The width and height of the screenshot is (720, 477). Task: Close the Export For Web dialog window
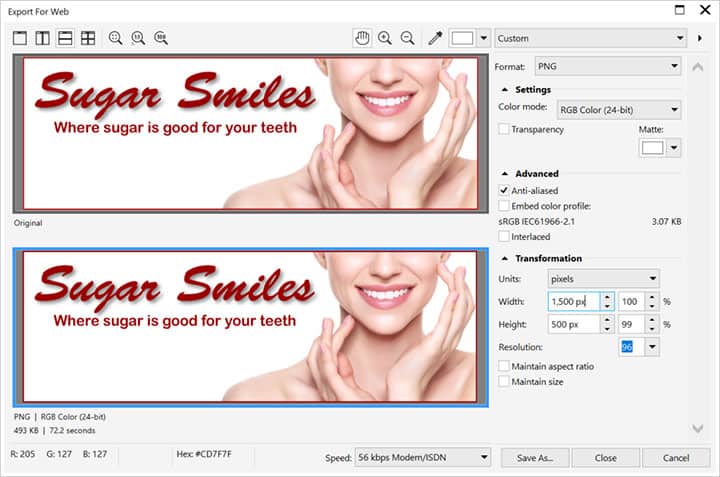point(705,10)
